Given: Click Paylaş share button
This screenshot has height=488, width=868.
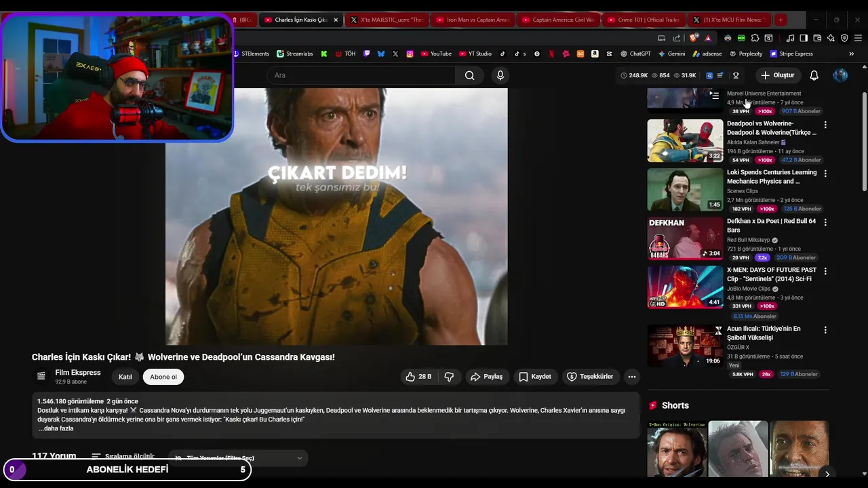Looking at the screenshot, I should coord(487,377).
